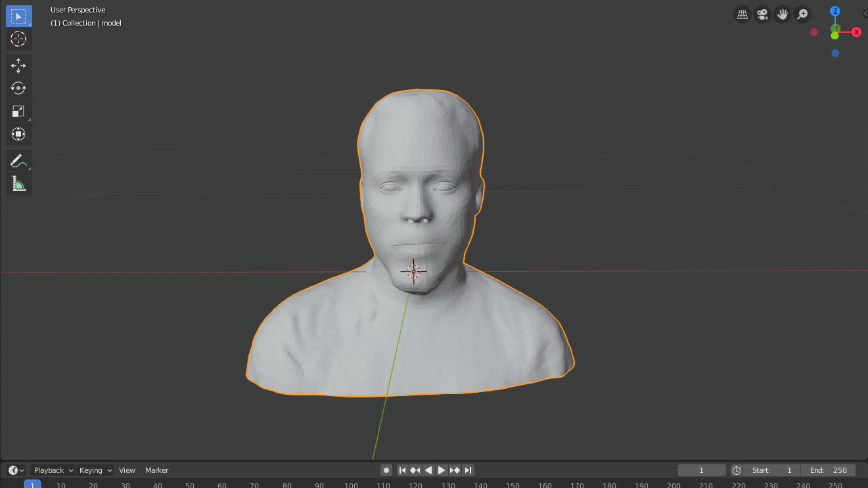Jump to the end frame
Image resolution: width=868 pixels, height=488 pixels.
coord(468,470)
